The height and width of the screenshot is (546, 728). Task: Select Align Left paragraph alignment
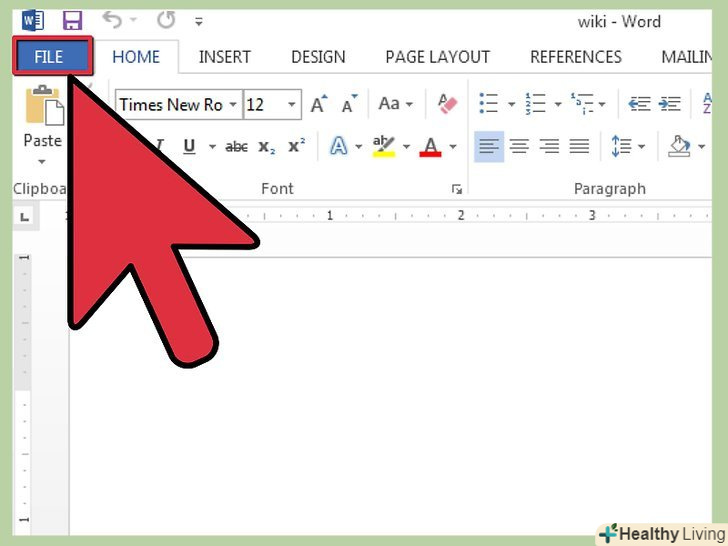489,147
